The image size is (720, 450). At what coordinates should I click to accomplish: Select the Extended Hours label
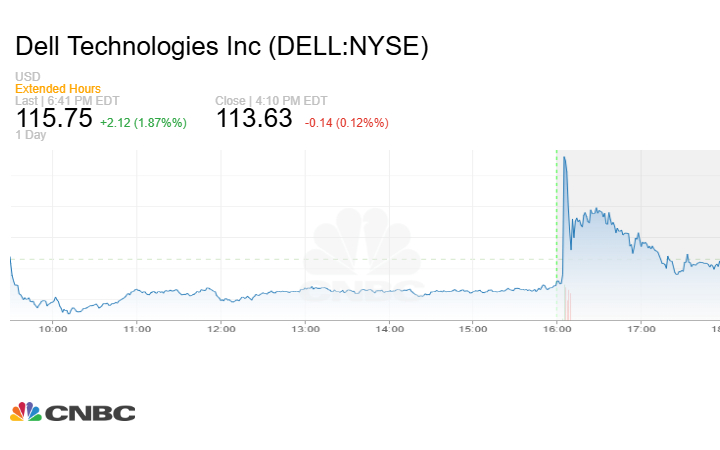coord(58,89)
